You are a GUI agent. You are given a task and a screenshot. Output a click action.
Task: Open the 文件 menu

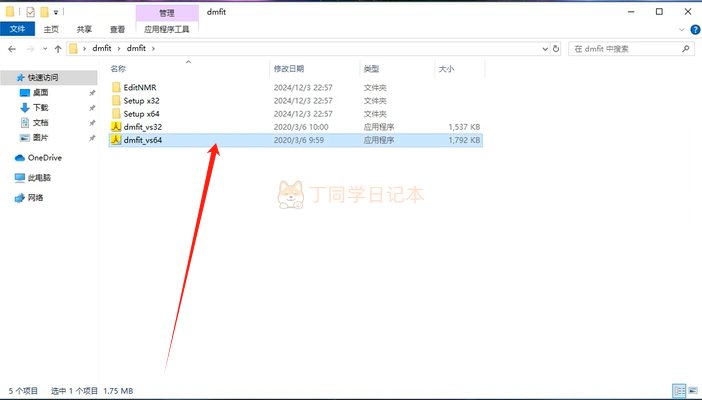tap(17, 29)
